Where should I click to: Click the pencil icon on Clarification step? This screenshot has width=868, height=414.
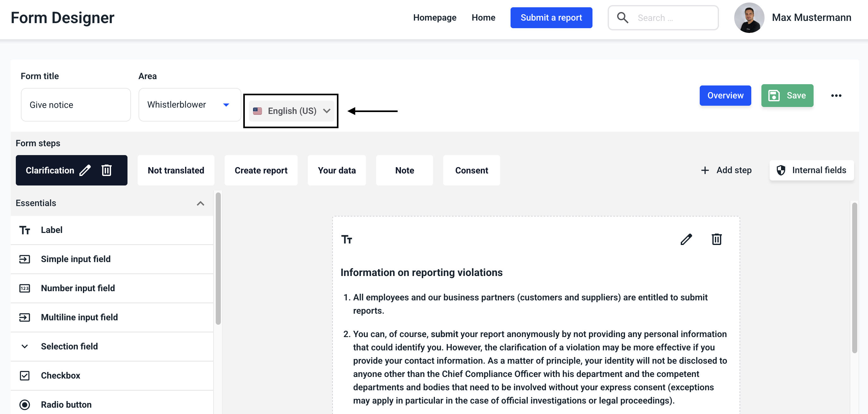point(85,170)
